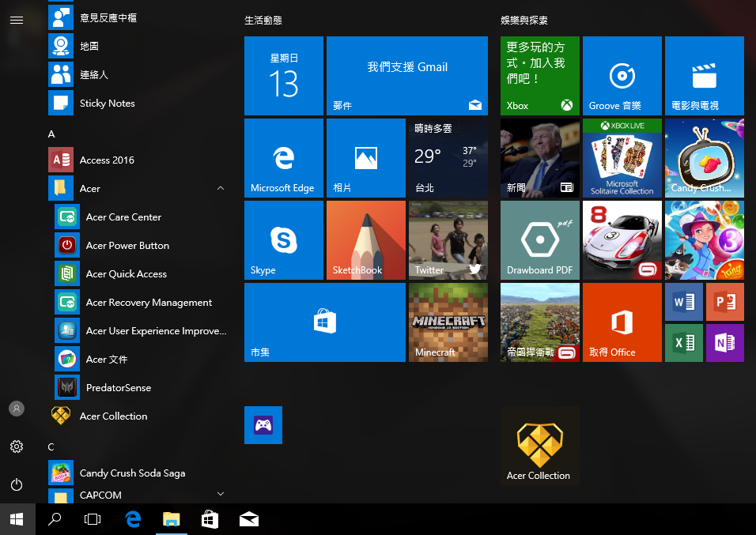Open the Microsoft Edge tile

[x=283, y=158]
